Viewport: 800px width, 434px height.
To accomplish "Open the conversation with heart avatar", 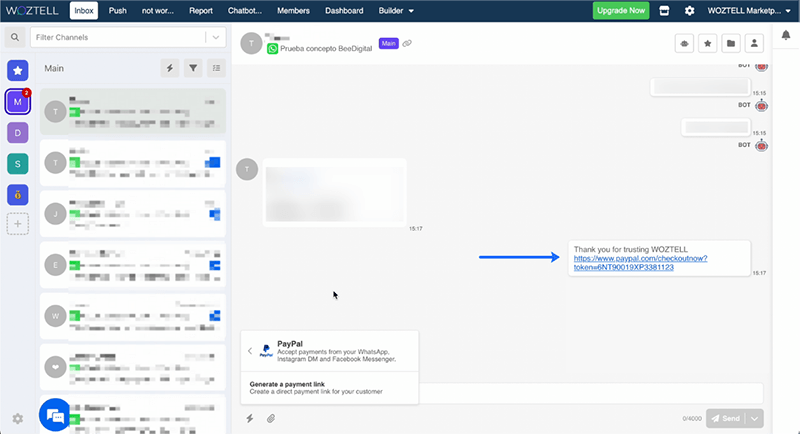I will (x=133, y=367).
